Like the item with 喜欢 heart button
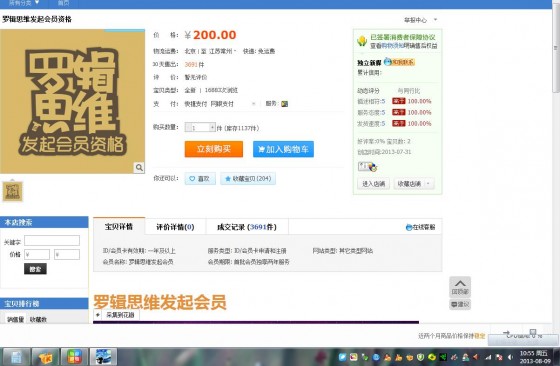560x366 pixels. (x=200, y=179)
